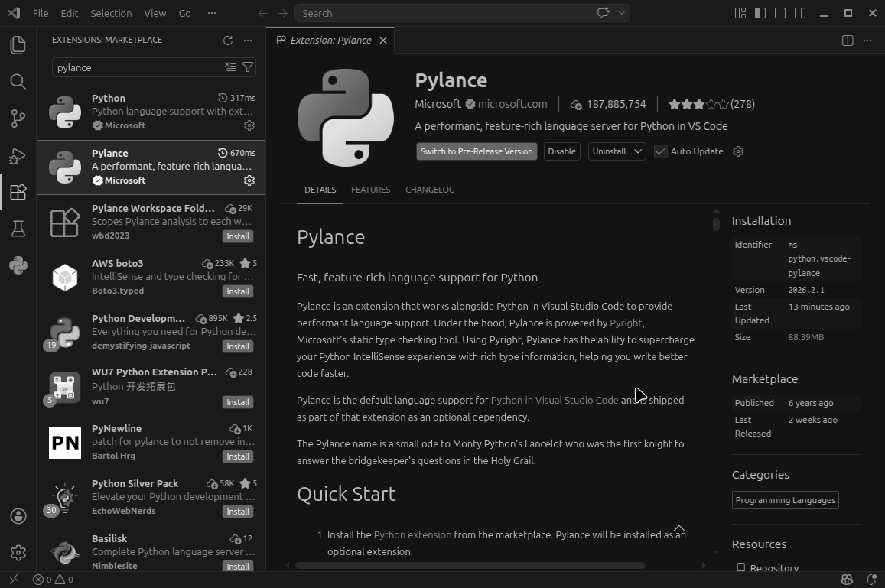The width and height of the screenshot is (885, 588).
Task: Open the Accounts menu icon
Action: click(18, 516)
